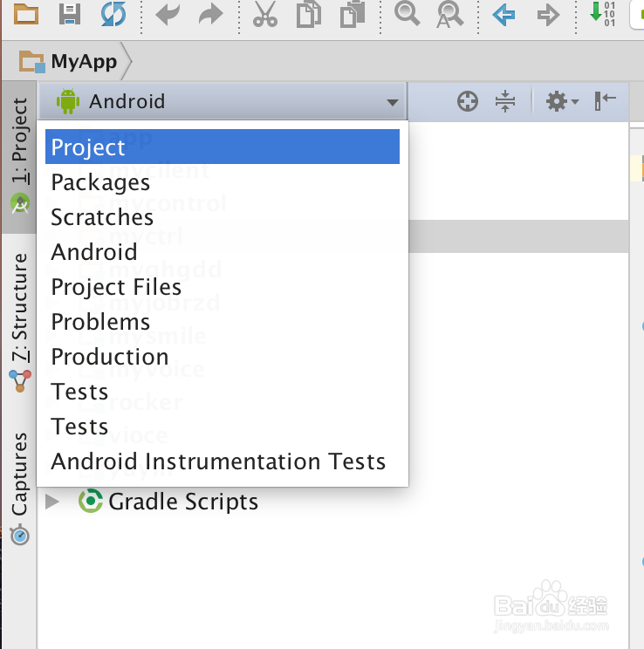
Task: Expand the Gradle Scripts node
Action: point(51,502)
